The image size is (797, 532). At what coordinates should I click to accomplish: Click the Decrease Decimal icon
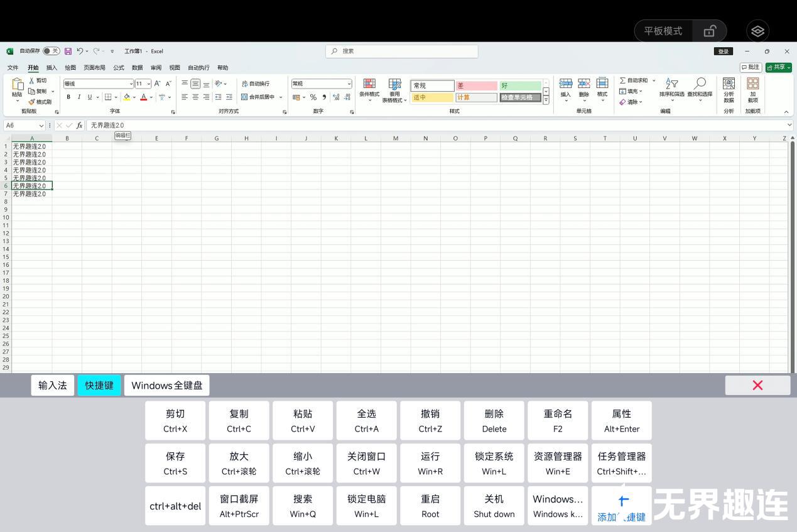[347, 97]
